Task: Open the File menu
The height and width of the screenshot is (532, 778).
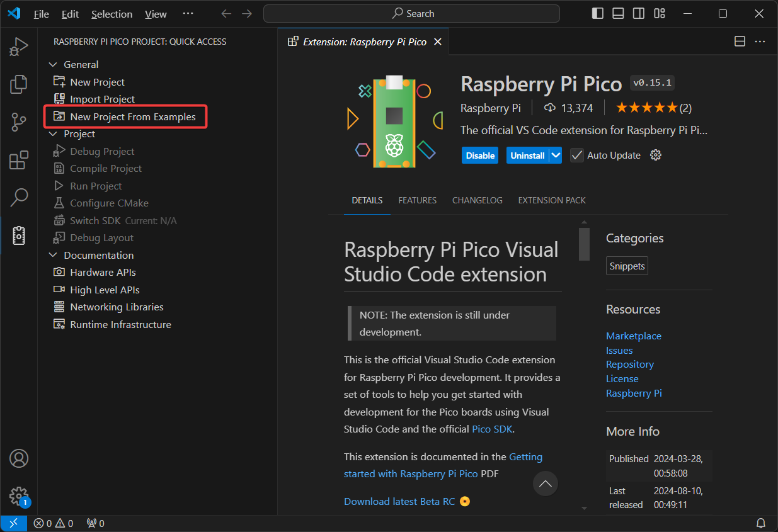Action: pos(41,14)
